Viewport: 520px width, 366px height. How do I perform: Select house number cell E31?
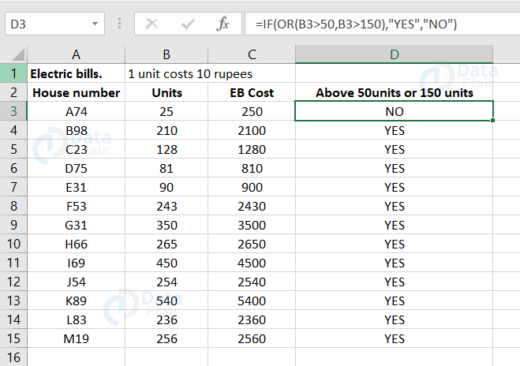[x=76, y=187]
